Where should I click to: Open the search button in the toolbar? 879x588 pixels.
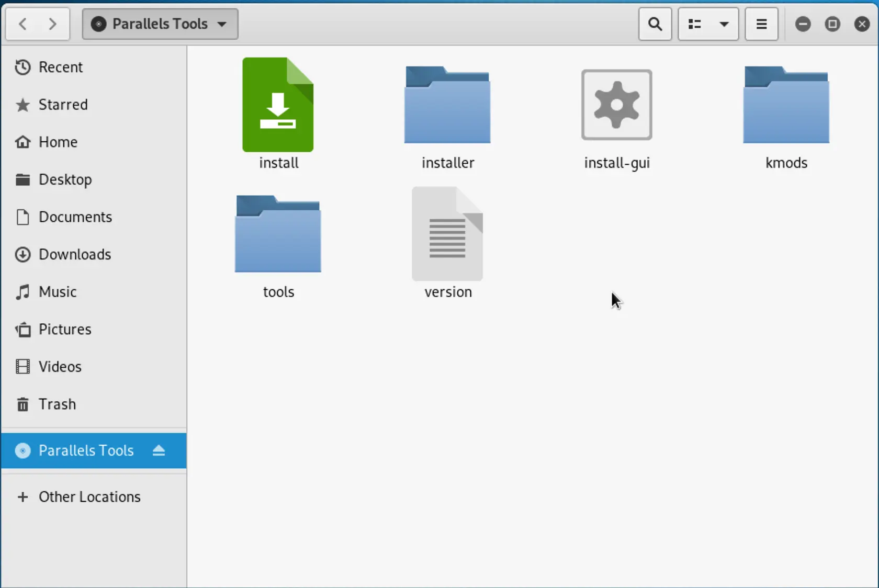coord(655,24)
